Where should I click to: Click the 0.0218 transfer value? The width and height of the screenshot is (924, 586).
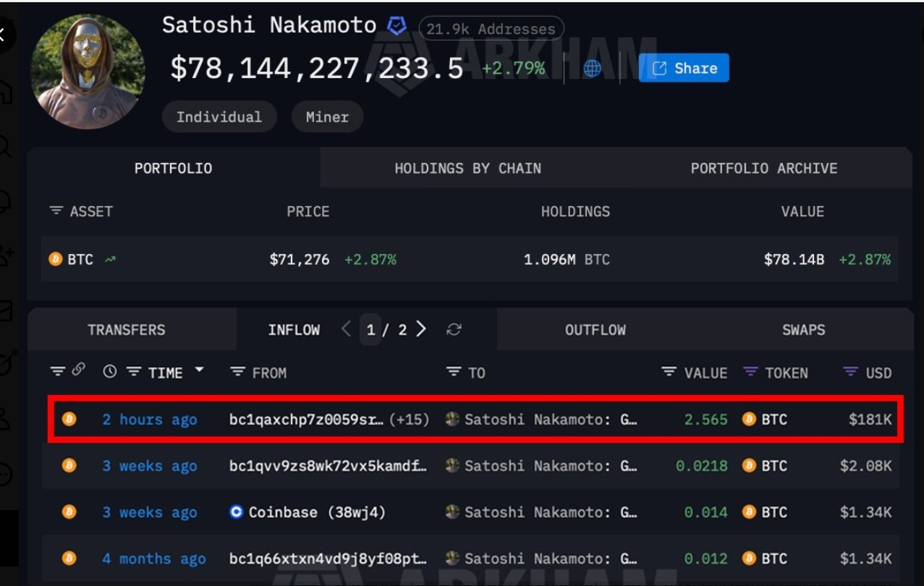point(702,466)
